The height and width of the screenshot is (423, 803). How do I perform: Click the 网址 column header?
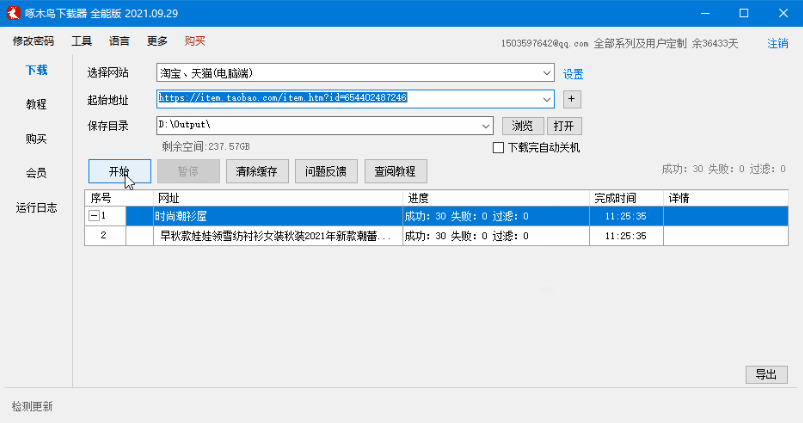(278, 198)
